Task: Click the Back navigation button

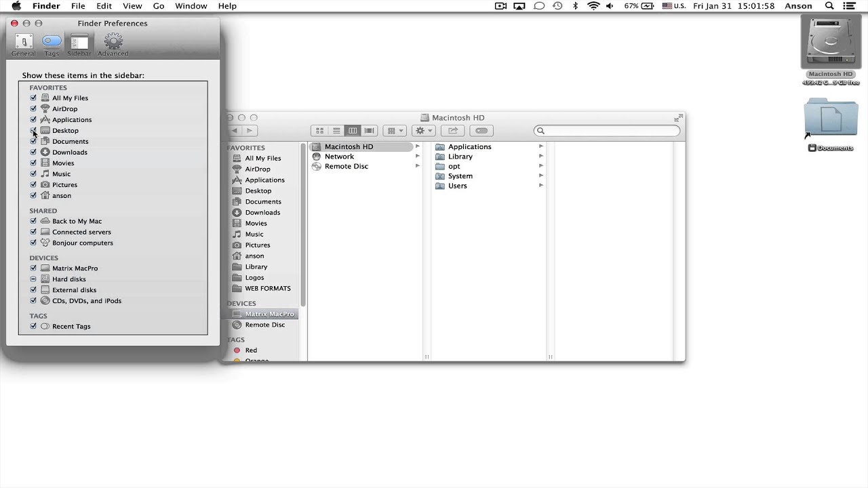Action: 234,130
